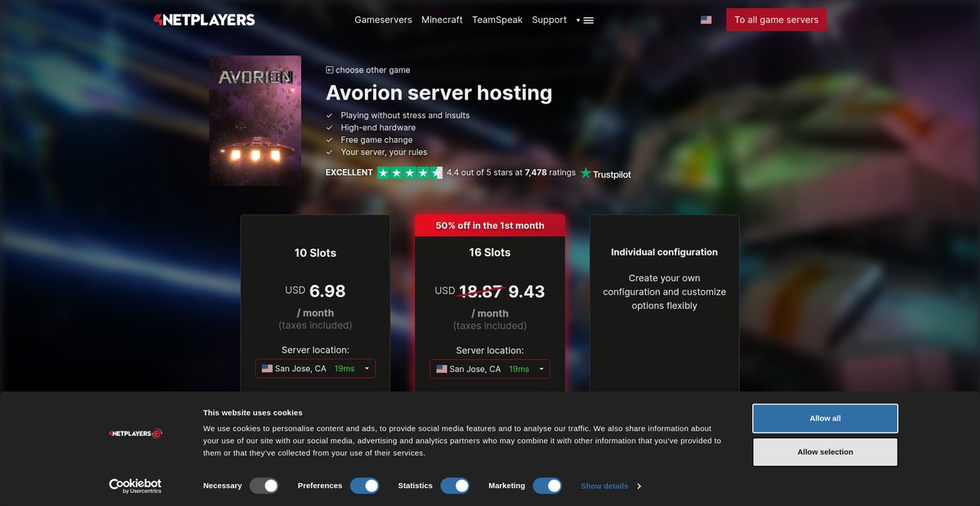The height and width of the screenshot is (506, 980).
Task: Click the Trustpilot star rating graphic
Action: point(409,173)
